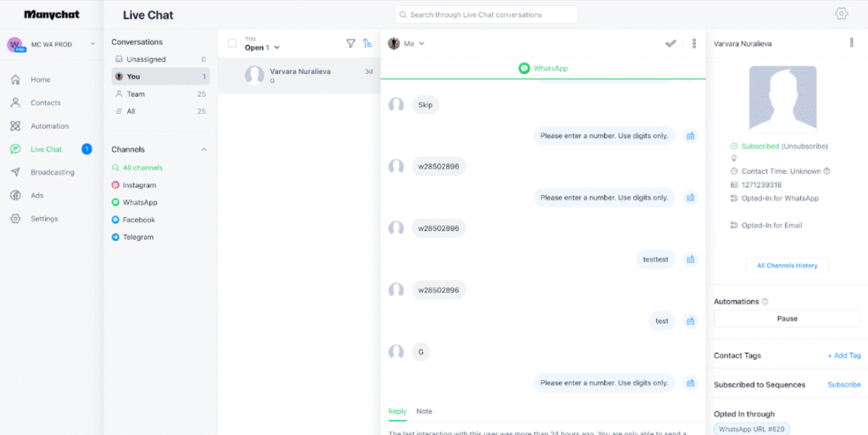Screen dimensions: 868x435
Task: Open the 'Open 1' status dropdown
Action: click(262, 47)
